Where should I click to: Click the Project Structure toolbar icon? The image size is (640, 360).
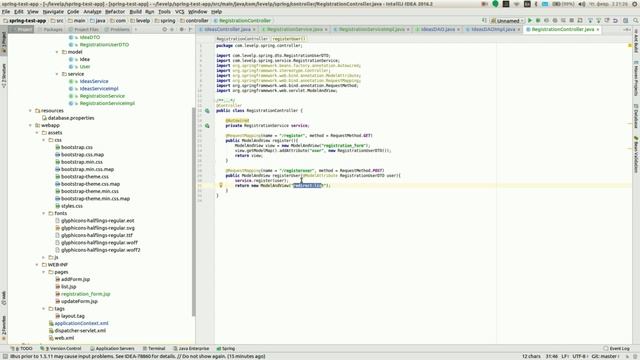[625, 20]
